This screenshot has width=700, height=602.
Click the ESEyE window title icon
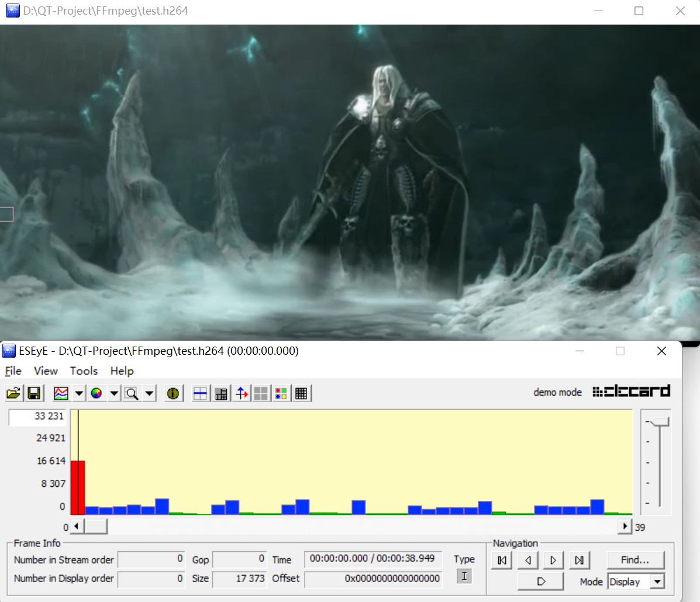point(9,351)
